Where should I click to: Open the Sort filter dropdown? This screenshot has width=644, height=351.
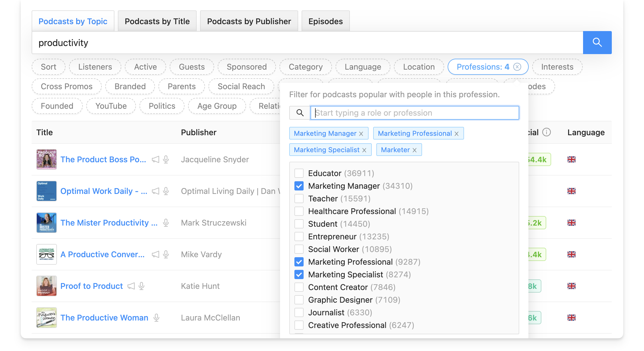click(x=49, y=67)
